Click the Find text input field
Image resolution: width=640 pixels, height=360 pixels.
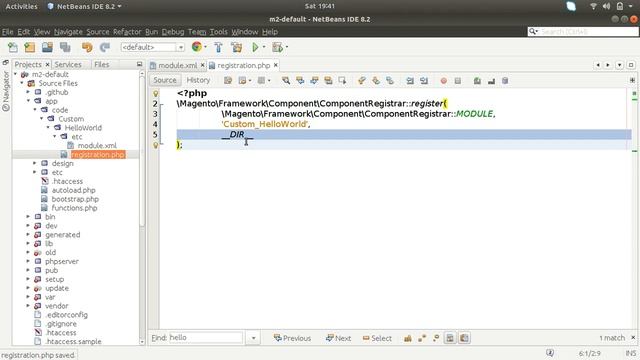click(x=206, y=338)
